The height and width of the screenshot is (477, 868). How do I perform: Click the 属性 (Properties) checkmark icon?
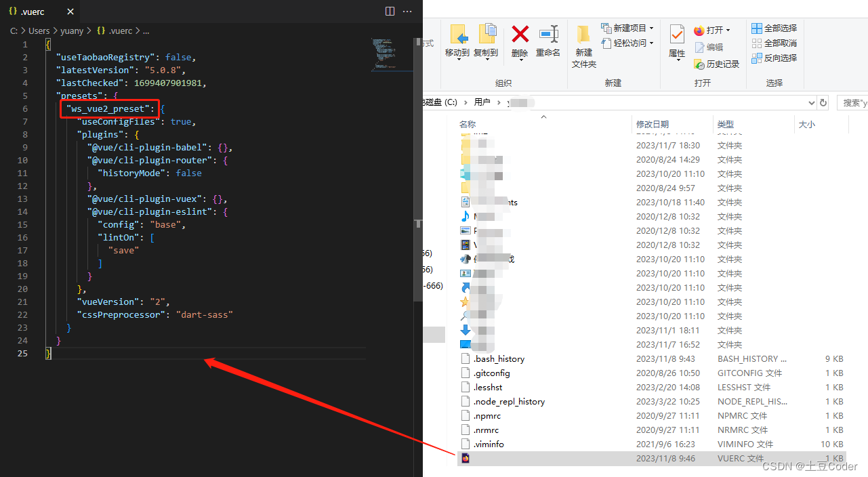[x=677, y=34]
